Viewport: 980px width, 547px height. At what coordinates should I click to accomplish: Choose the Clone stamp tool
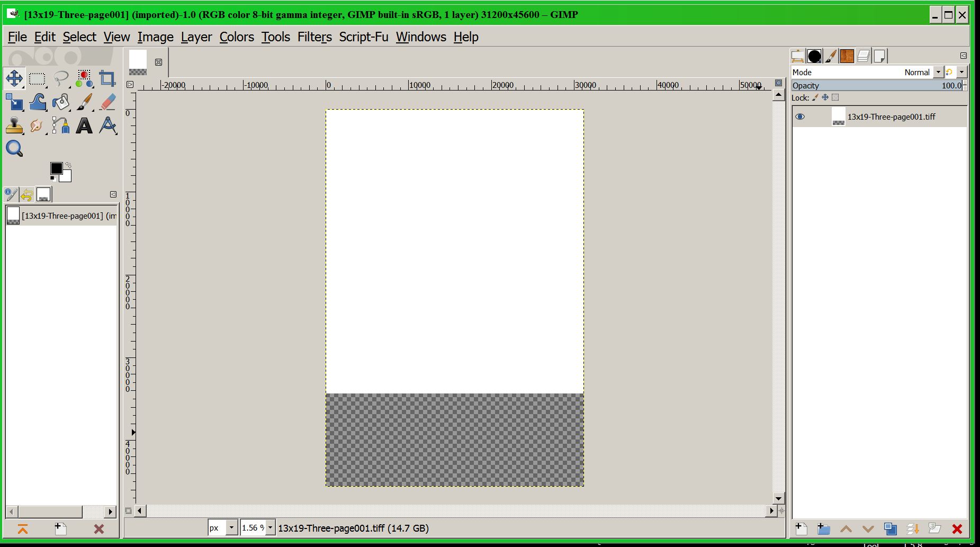(14, 125)
